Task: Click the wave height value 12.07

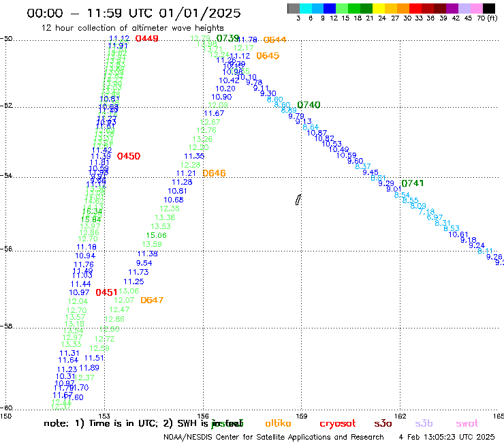Action: [x=124, y=300]
